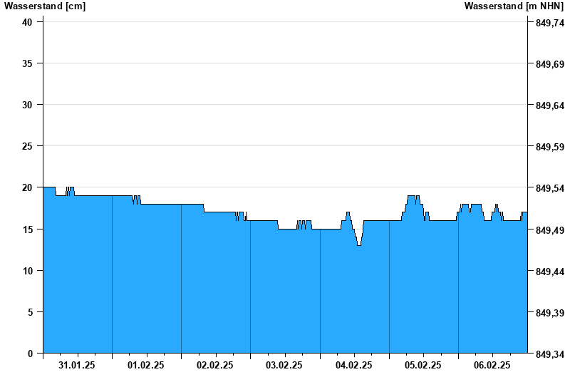Click the 849,49 label on right axis
570x392 pixels.
(x=550, y=230)
